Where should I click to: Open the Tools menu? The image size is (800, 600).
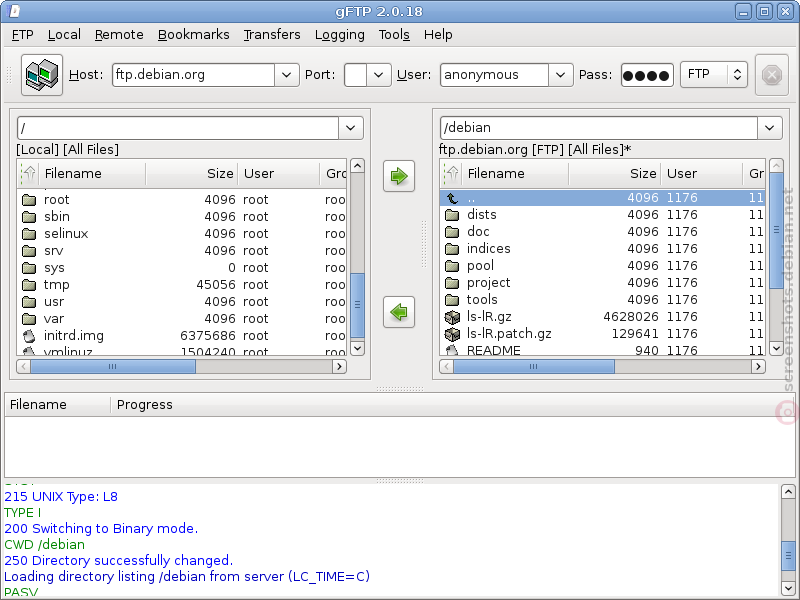394,35
